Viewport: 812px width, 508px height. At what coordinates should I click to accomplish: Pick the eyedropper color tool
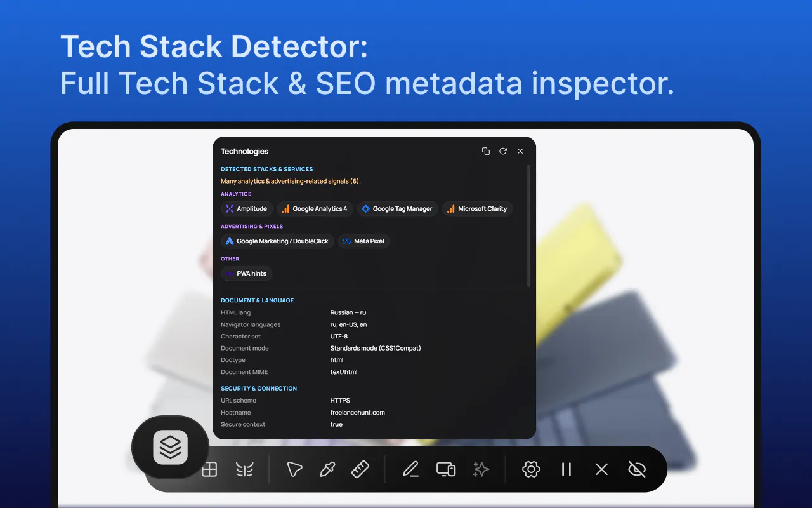coord(327,469)
